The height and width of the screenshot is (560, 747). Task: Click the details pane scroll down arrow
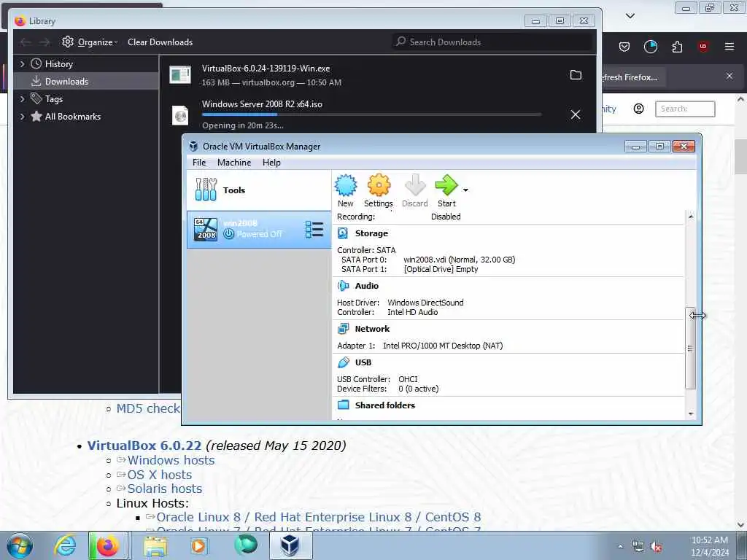[691, 414]
